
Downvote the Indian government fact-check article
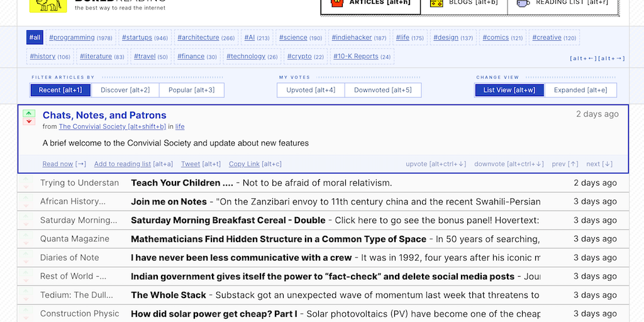[26, 280]
